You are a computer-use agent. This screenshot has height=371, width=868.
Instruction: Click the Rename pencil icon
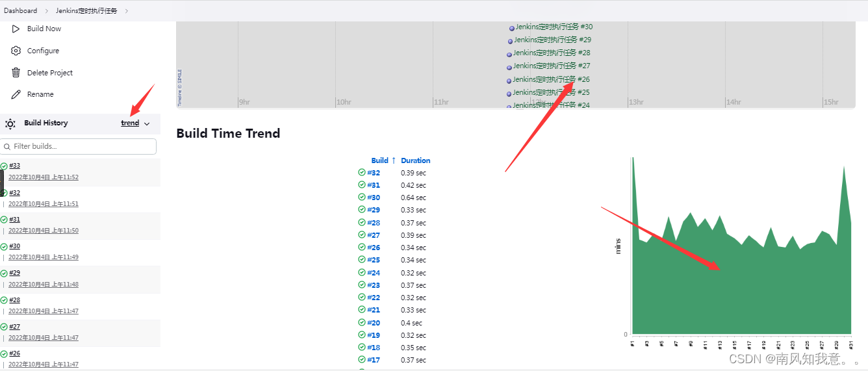[x=16, y=94]
